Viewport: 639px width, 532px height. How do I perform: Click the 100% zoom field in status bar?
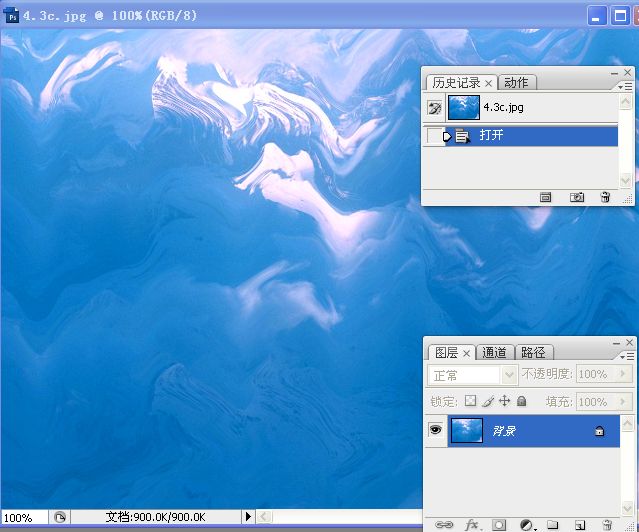click(18, 518)
